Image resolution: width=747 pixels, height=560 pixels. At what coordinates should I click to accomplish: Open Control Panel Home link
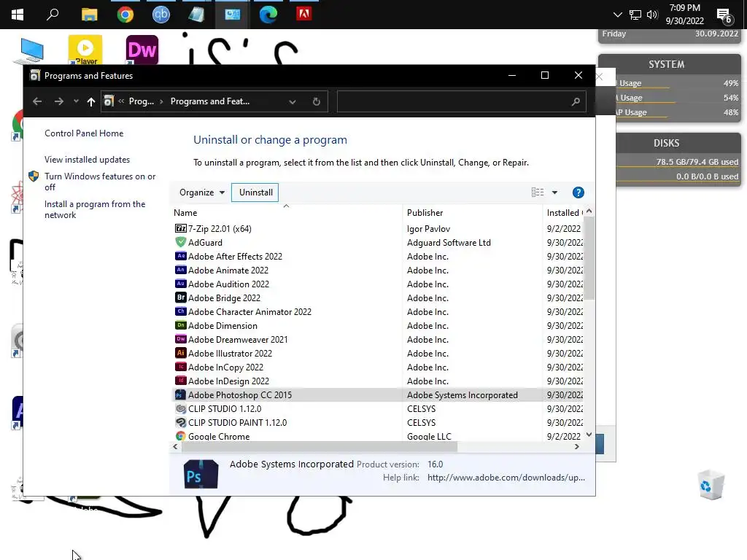[x=84, y=133]
